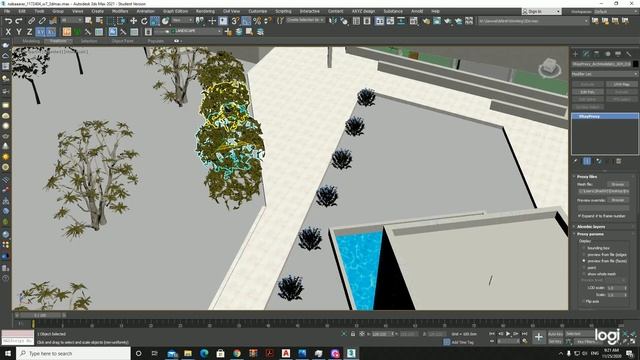Open the Modifiers menu
This screenshot has width=640, height=360.
click(x=120, y=11)
